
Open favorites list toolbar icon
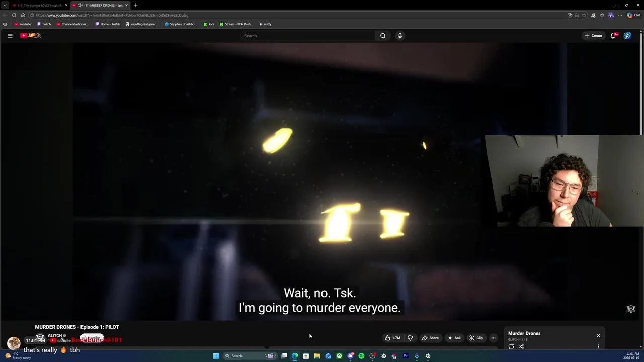pos(602,15)
